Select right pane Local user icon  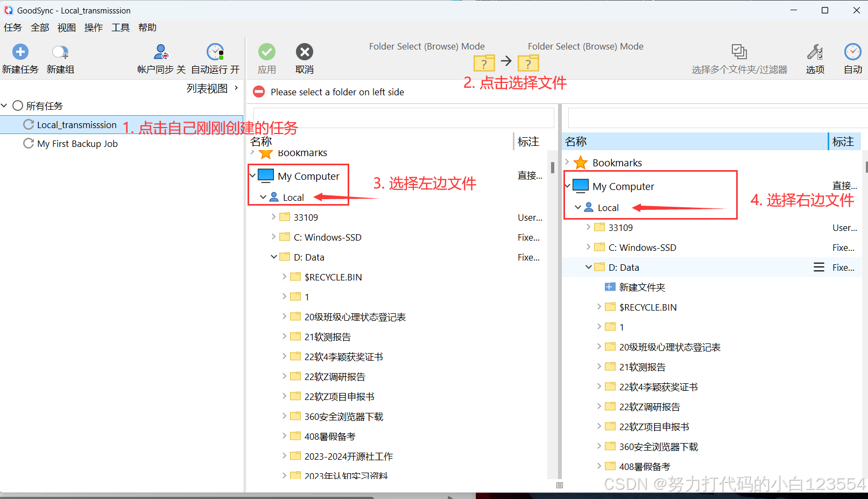click(x=589, y=207)
